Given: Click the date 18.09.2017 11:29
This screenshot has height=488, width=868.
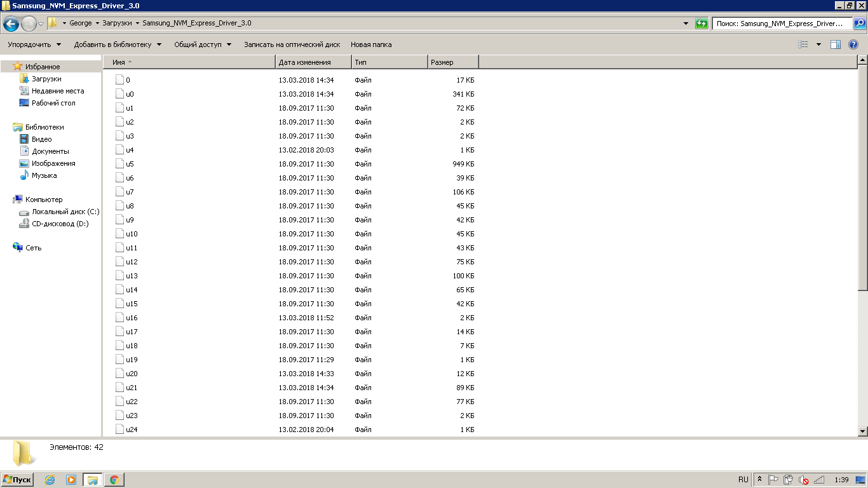Looking at the screenshot, I should click(x=306, y=360).
